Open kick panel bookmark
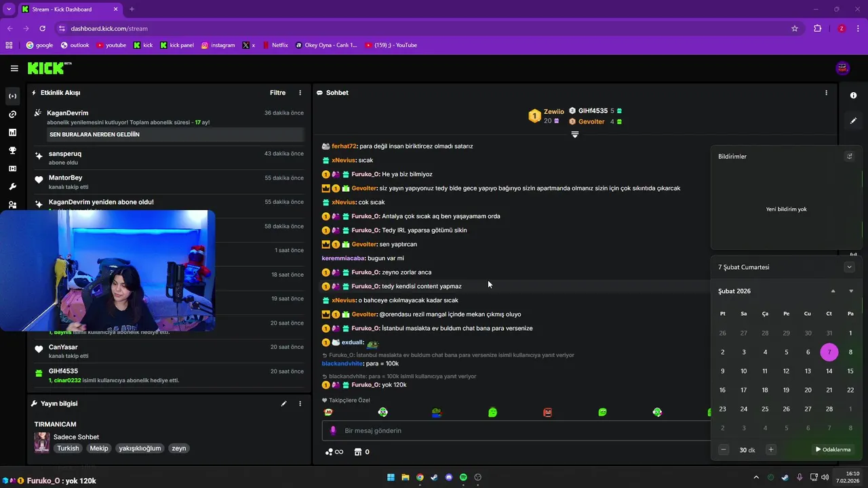This screenshot has height=488, width=868. 177,45
